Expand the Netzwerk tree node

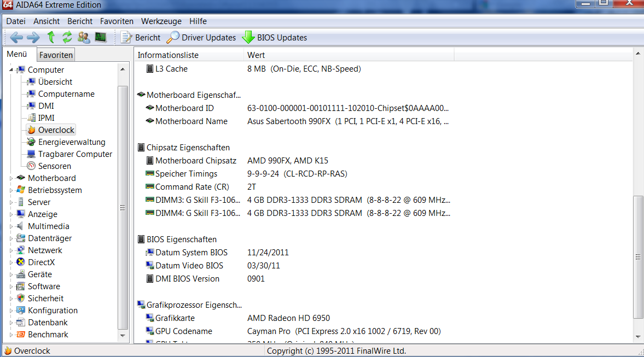click(11, 250)
